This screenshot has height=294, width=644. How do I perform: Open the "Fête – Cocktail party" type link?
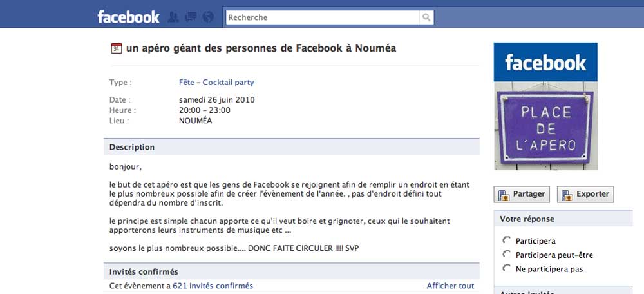[216, 83]
